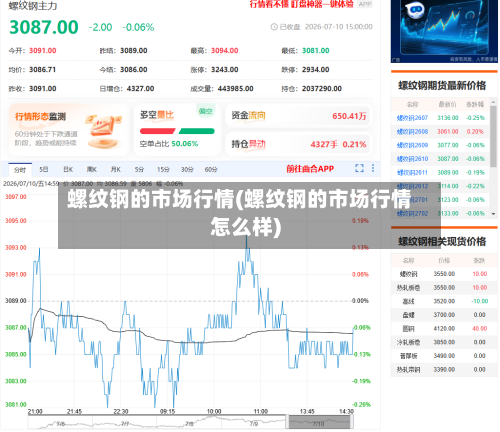This screenshot has width=500, height=432.
Task: Click the 最低 3081.00 value
Action: (x=315, y=50)
